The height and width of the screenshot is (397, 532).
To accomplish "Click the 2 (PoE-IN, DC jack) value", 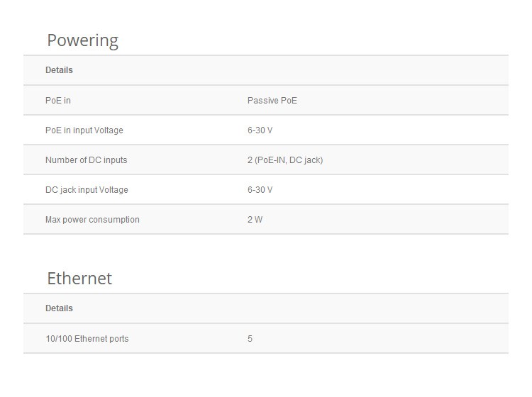I will click(285, 160).
